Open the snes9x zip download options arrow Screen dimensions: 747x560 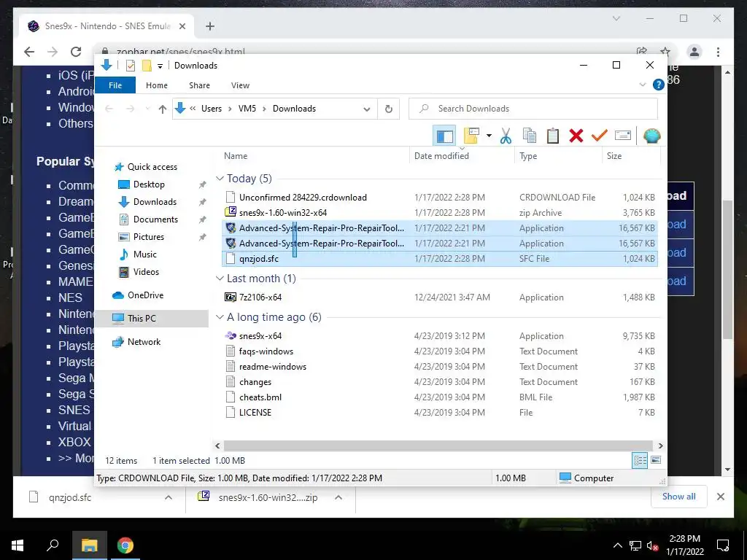coord(338,497)
